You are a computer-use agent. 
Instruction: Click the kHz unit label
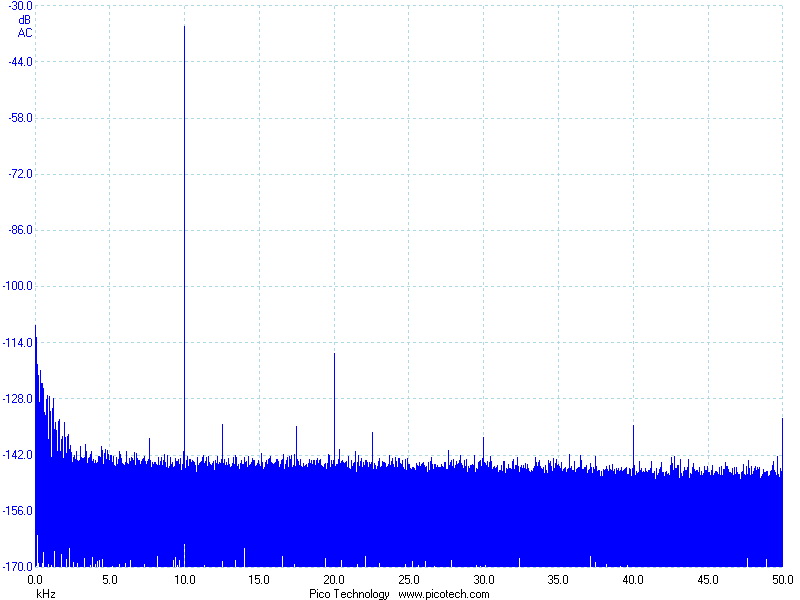(46, 594)
